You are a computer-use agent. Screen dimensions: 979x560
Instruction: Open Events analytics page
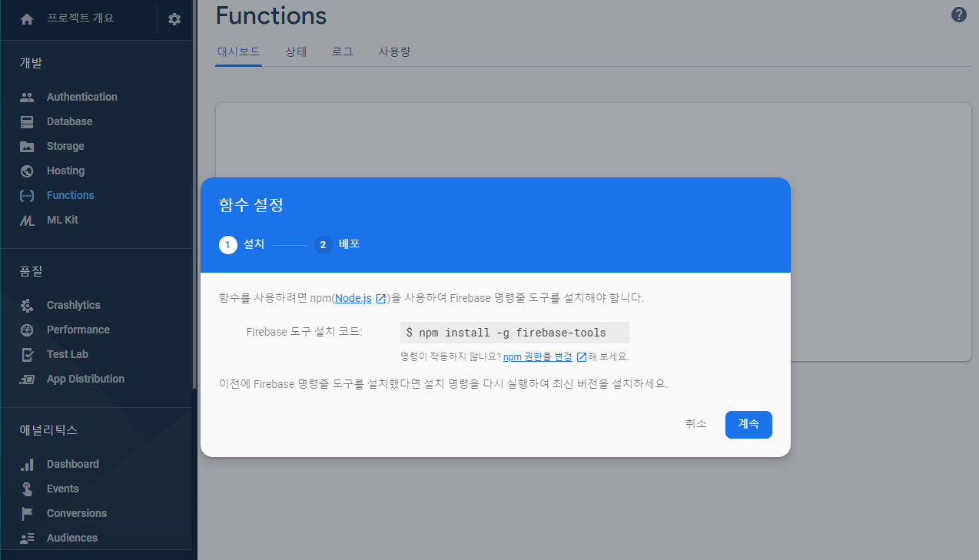click(x=63, y=489)
